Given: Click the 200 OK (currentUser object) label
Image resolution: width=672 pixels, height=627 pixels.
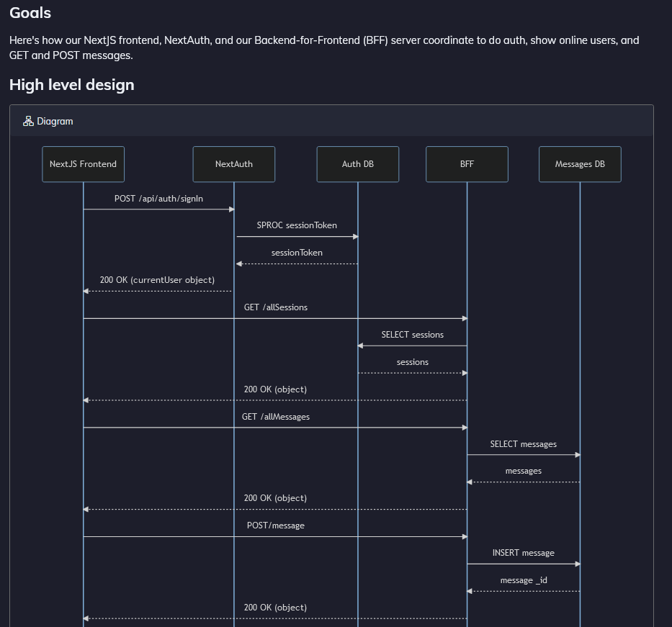Looking at the screenshot, I should tap(157, 280).
